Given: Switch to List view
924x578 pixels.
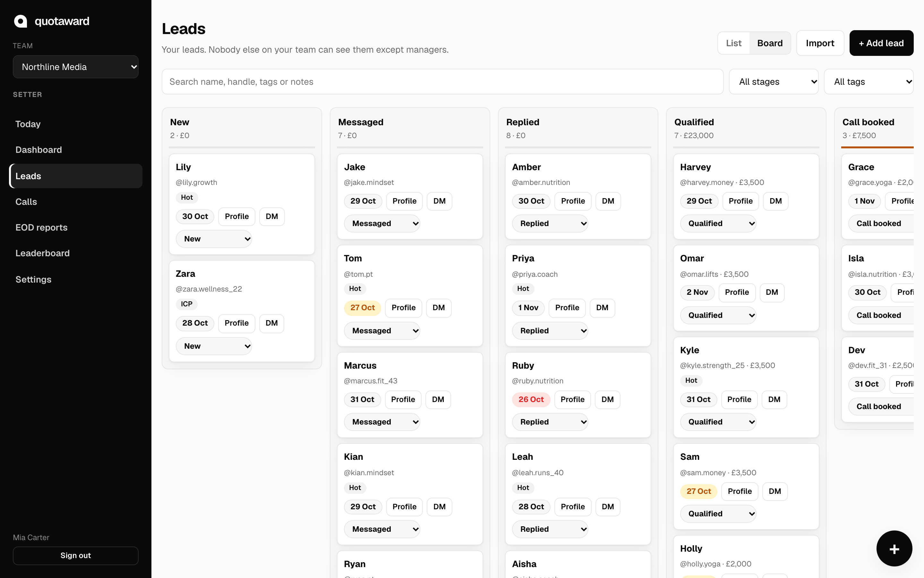Looking at the screenshot, I should point(733,43).
